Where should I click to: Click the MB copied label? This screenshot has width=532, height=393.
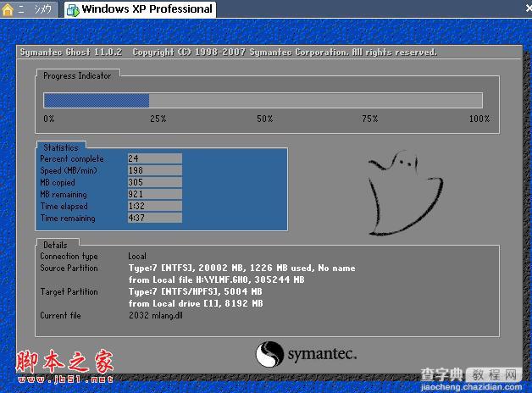58,182
